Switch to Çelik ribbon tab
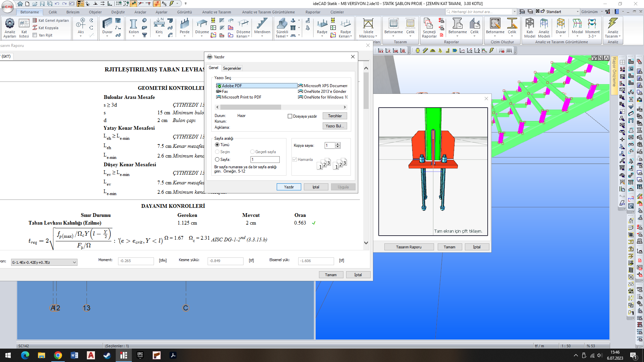Viewport: 644px width, 362px height. (x=53, y=12)
